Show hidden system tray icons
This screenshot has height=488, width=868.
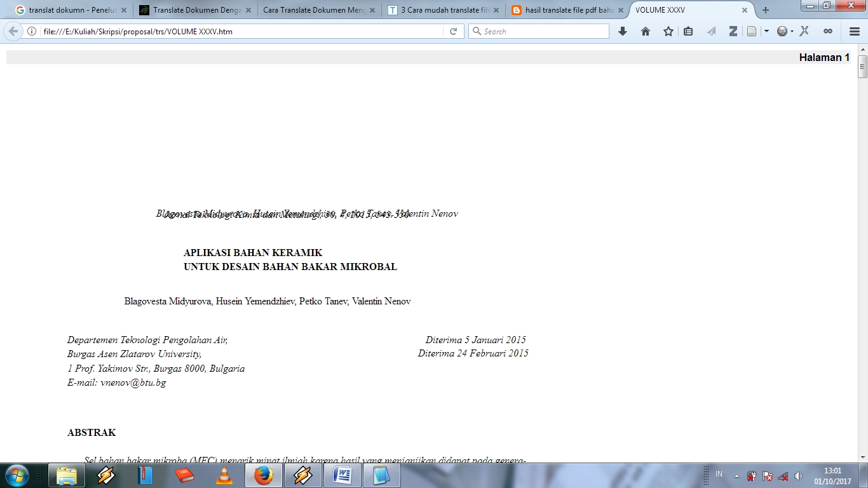pyautogui.click(x=736, y=475)
